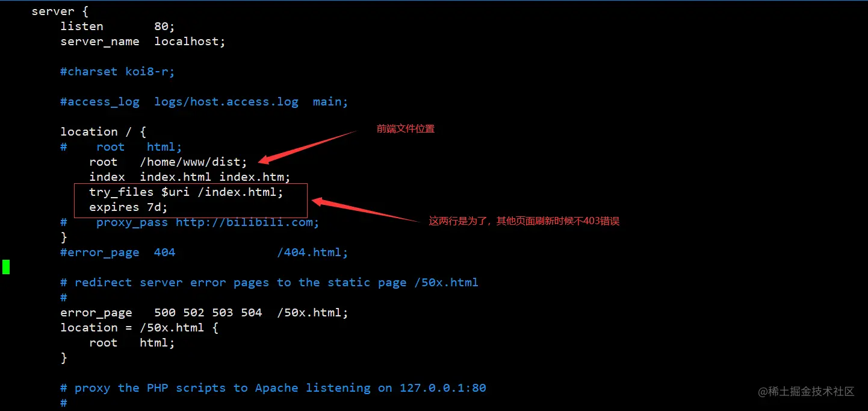The width and height of the screenshot is (868, 411).
Task: Click the commented '# root html;' line
Action: pyautogui.click(x=121, y=147)
